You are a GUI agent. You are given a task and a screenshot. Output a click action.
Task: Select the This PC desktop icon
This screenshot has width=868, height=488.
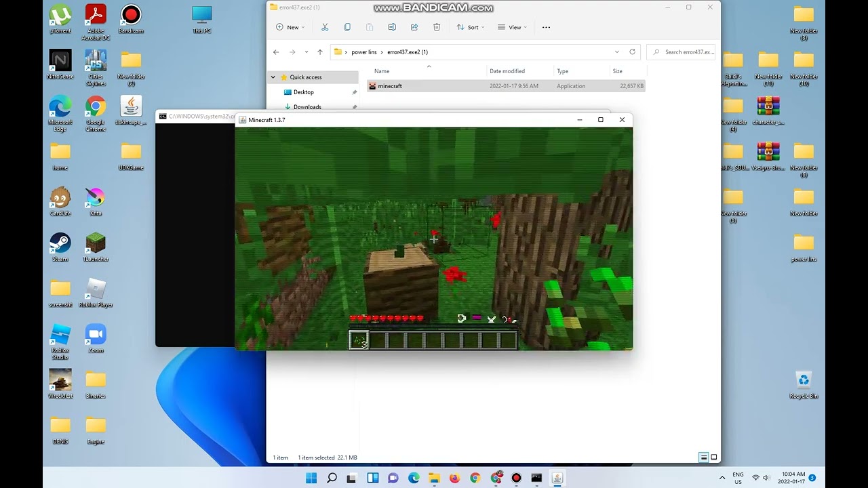coord(201,18)
